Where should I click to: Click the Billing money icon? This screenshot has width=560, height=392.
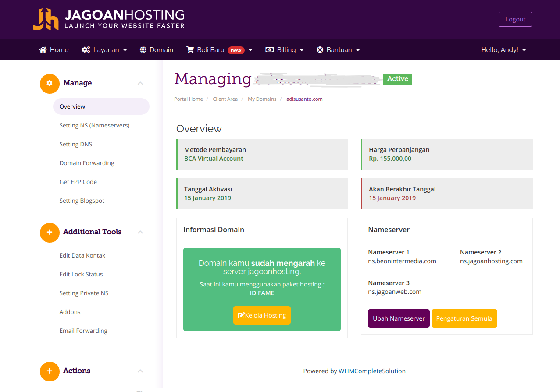pyautogui.click(x=270, y=50)
